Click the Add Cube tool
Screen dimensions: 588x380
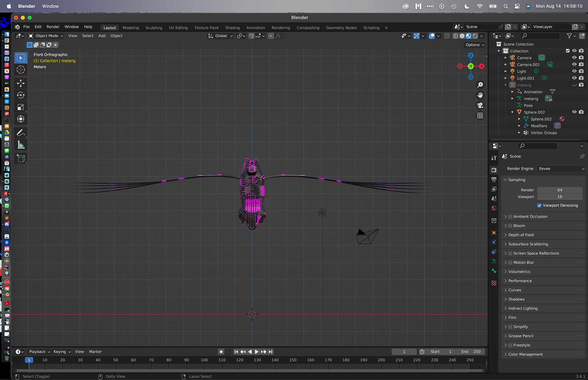21,158
